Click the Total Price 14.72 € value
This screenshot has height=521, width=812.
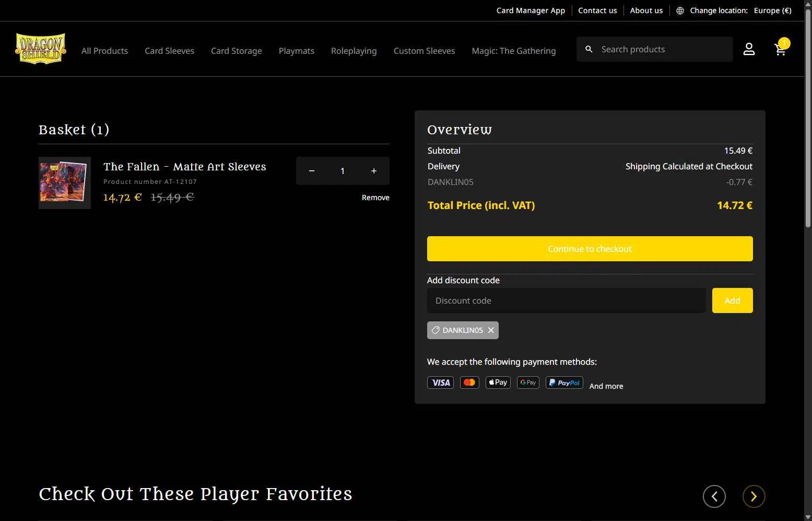pyautogui.click(x=735, y=205)
